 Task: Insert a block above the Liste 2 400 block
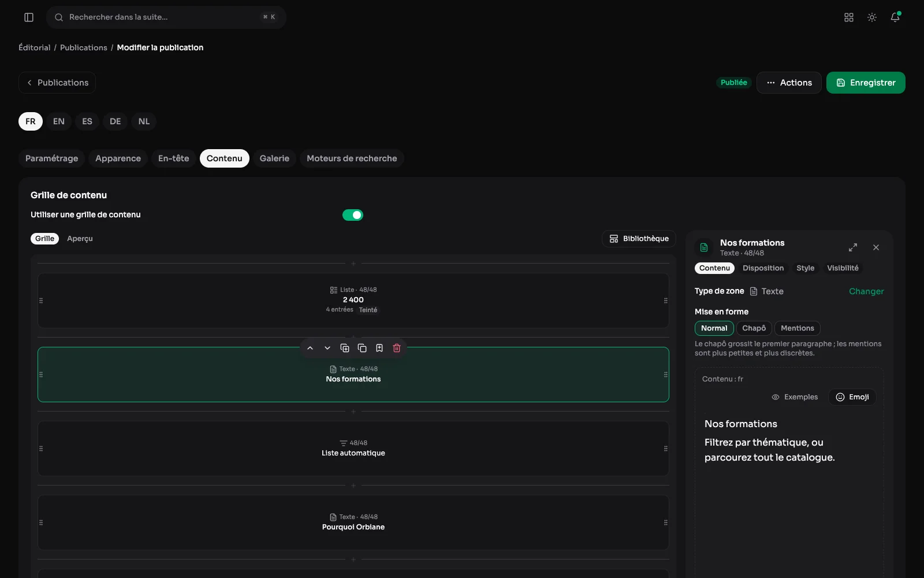tap(353, 264)
